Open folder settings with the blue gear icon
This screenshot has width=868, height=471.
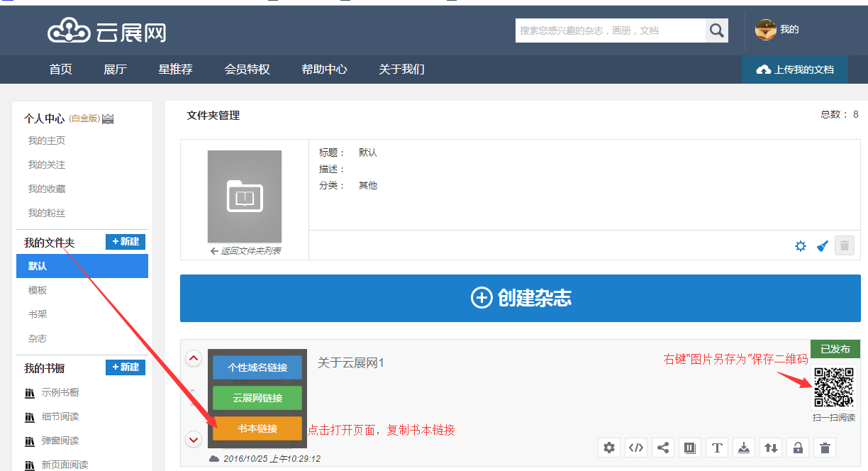point(801,246)
